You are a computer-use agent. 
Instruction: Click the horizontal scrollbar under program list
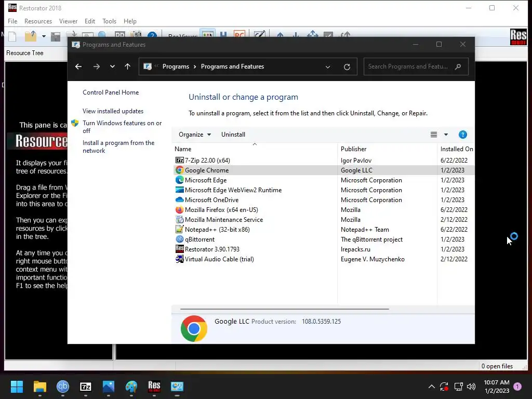click(284, 309)
